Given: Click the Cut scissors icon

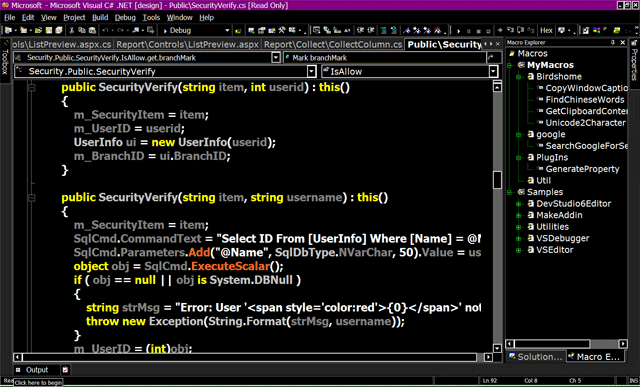Looking at the screenshot, I should point(71,30).
